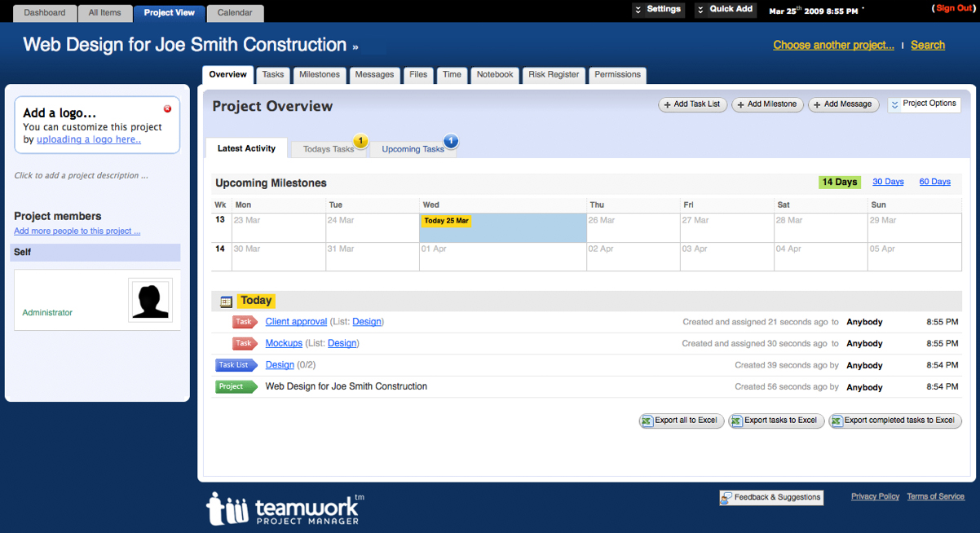Open the Calendar top tab

(235, 13)
